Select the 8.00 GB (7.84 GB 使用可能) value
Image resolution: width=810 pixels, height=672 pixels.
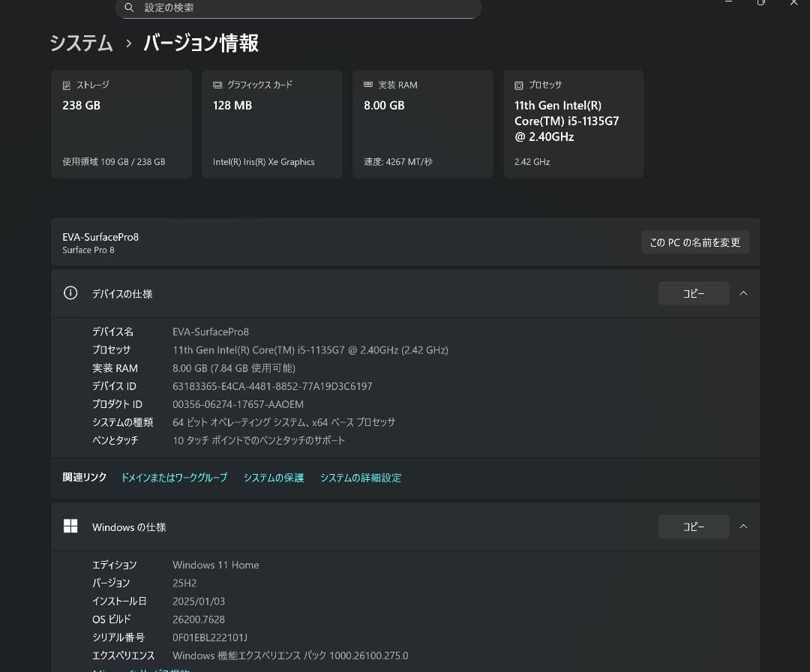234,368
